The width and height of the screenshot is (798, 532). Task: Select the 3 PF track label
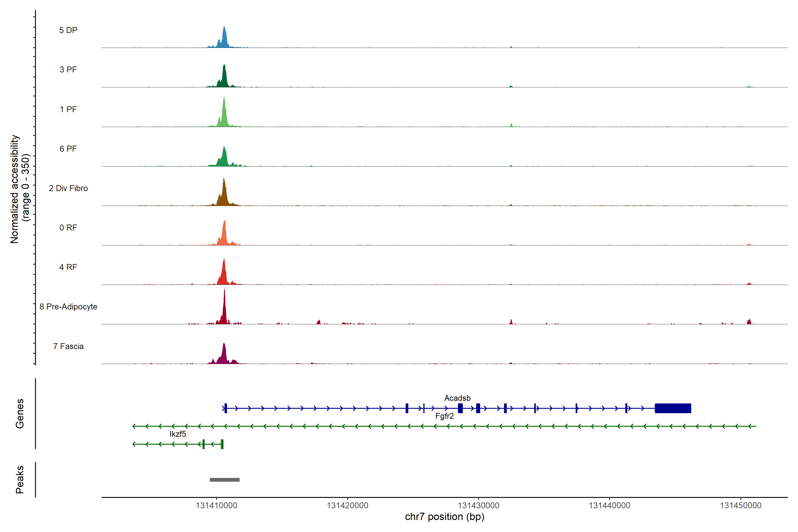tap(68, 70)
